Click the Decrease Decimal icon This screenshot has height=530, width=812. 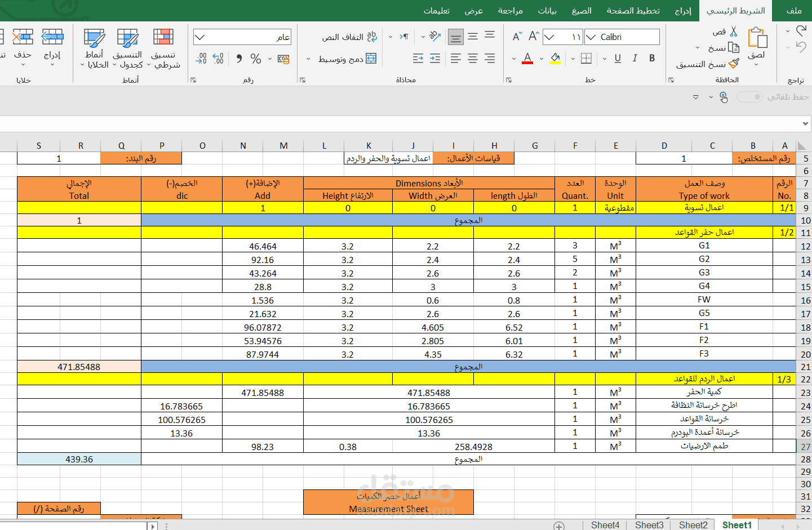click(201, 59)
